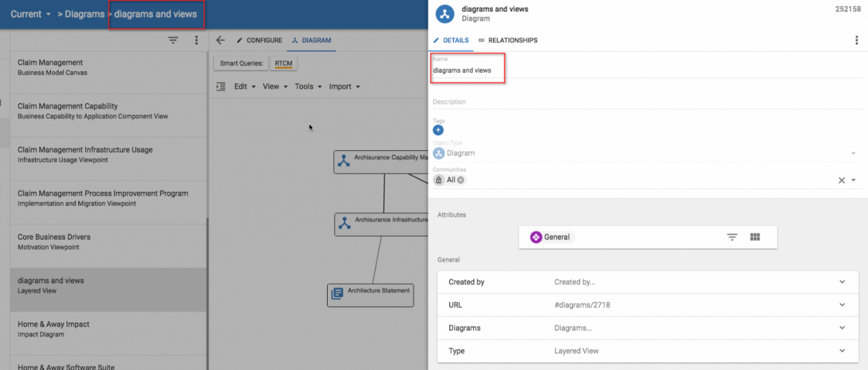Viewport: 868px width, 370px height.
Task: Open the Edit dropdown menu
Action: click(x=245, y=87)
